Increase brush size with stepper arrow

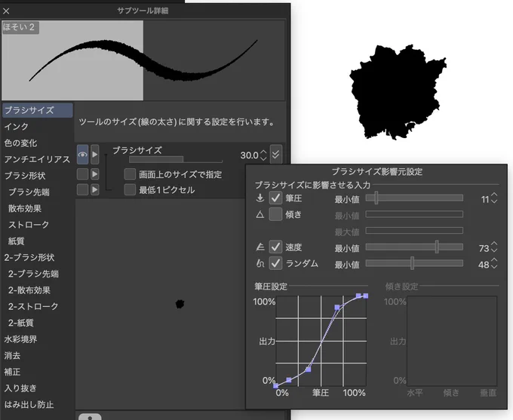263,152
